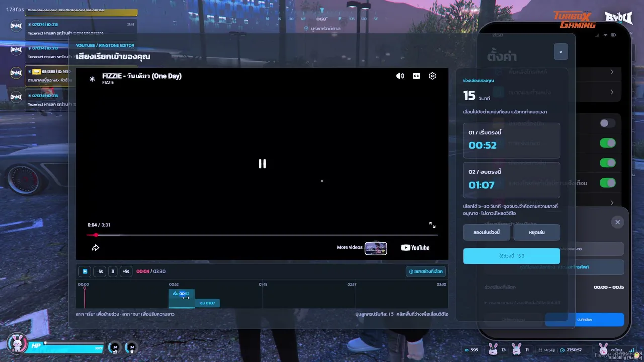Screen dimensions: 644x362
Task: Close the phone popup with round X
Action: [617, 222]
